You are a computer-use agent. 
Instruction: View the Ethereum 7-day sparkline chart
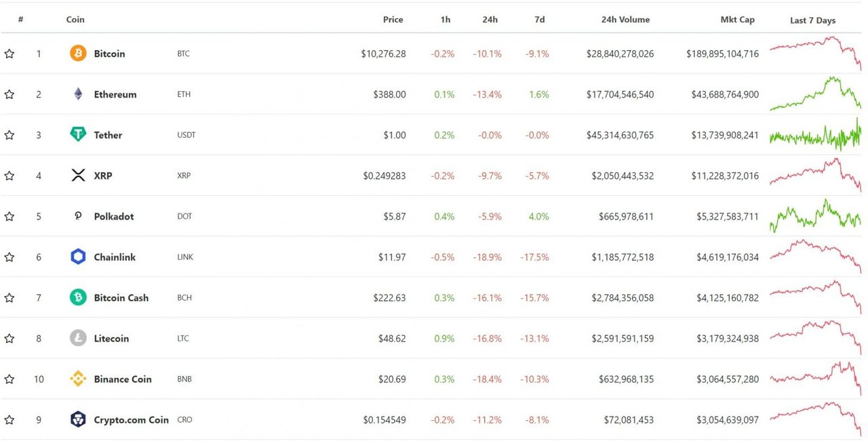coord(815,93)
